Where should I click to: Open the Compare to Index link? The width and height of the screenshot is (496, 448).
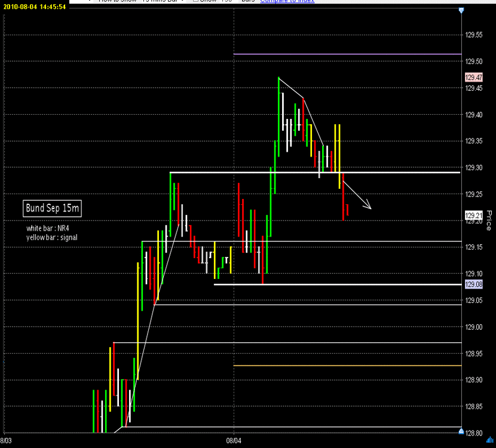pos(287,1)
